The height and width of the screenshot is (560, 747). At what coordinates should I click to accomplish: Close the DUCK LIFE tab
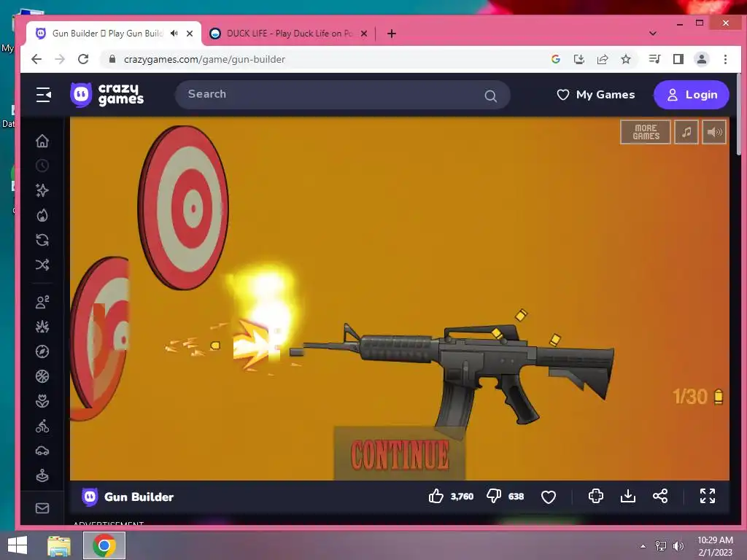[364, 34]
